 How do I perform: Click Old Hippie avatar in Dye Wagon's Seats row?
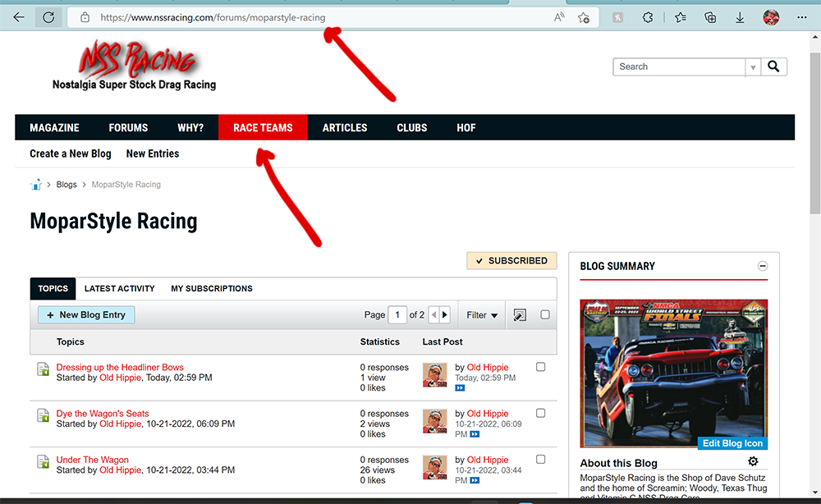[435, 421]
